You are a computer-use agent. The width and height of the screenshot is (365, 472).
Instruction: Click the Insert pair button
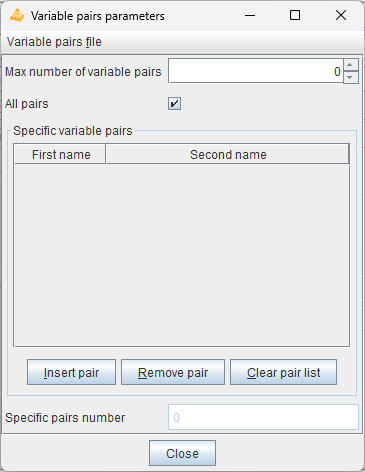point(71,372)
